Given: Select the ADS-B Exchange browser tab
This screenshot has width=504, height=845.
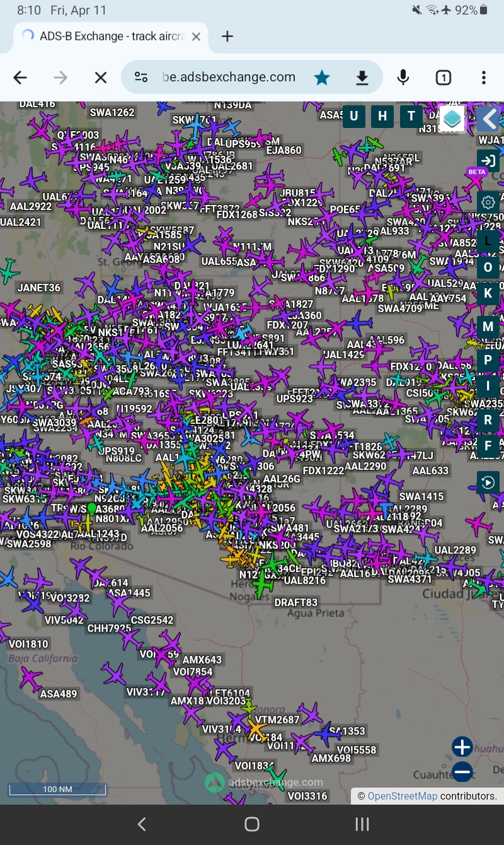Looking at the screenshot, I should (111, 37).
